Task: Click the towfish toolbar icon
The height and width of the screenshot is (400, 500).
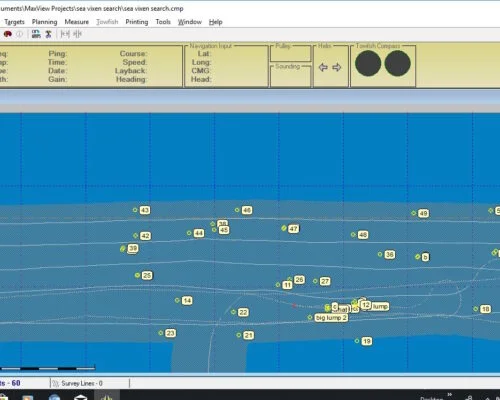Action: (49, 34)
